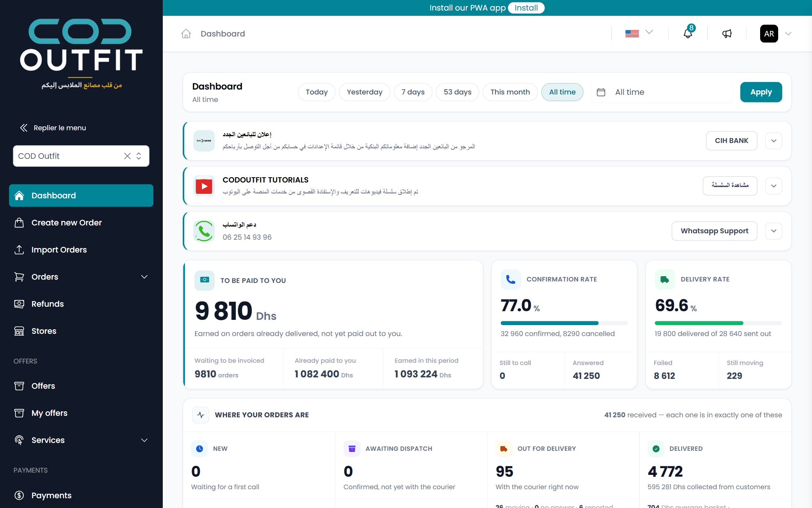Screen dimensions: 812x508
Task: Open Import Orders page
Action: (x=81, y=250)
